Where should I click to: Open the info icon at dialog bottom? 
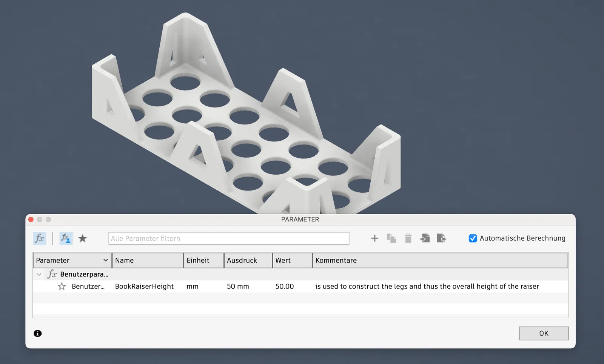(x=38, y=333)
